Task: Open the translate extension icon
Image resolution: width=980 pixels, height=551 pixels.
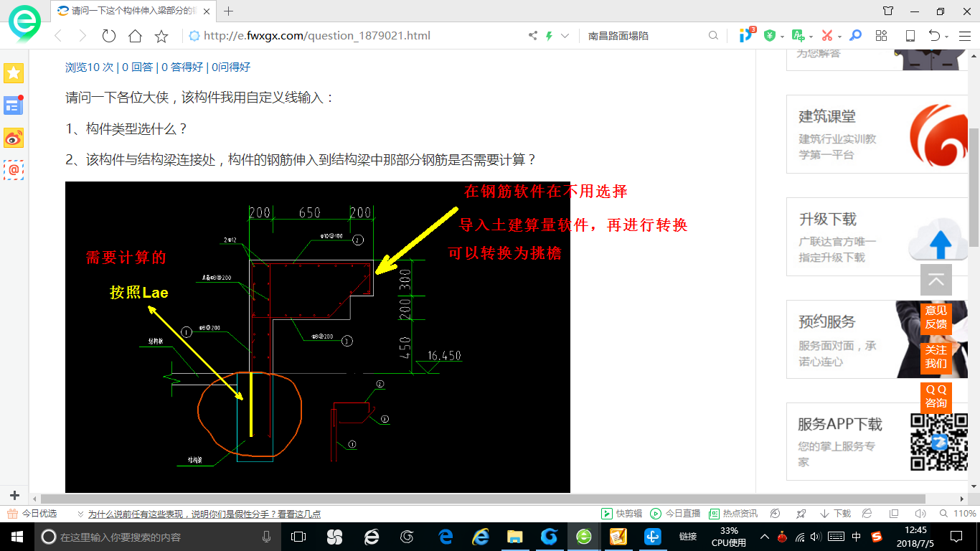Action: pyautogui.click(x=798, y=35)
